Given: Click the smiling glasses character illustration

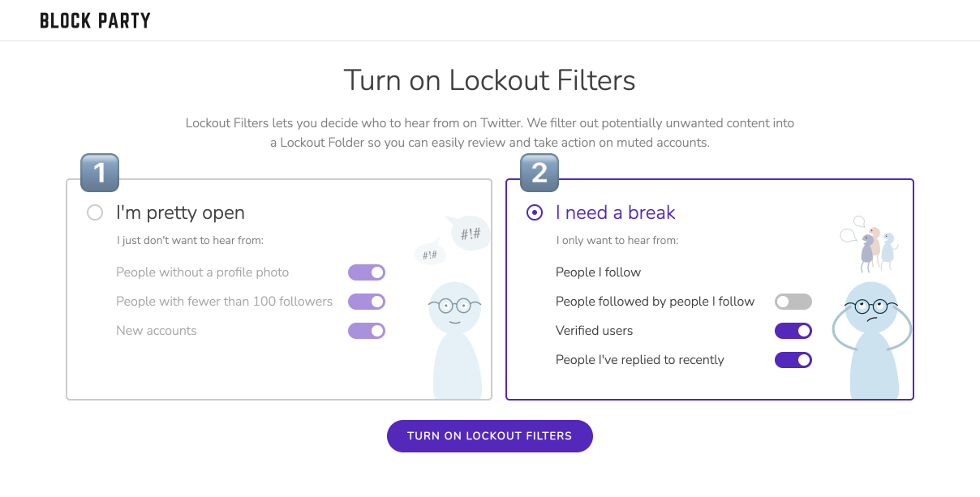Looking at the screenshot, I should (457, 340).
